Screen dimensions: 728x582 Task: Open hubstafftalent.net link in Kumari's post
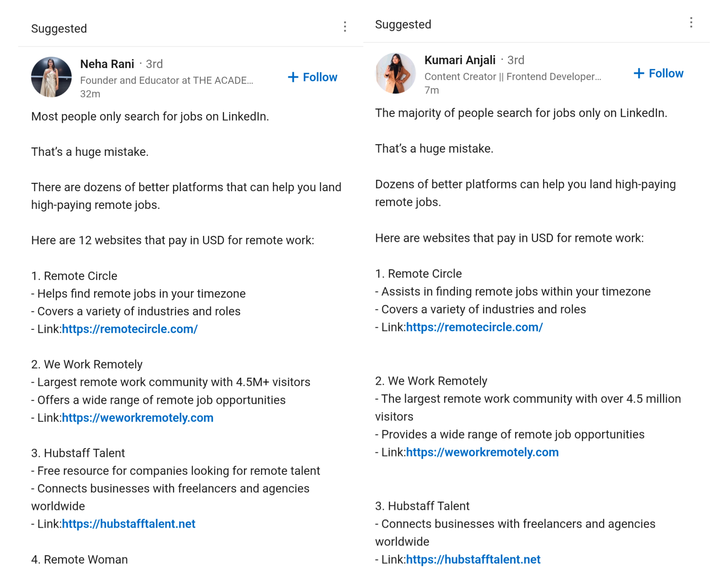(x=473, y=559)
